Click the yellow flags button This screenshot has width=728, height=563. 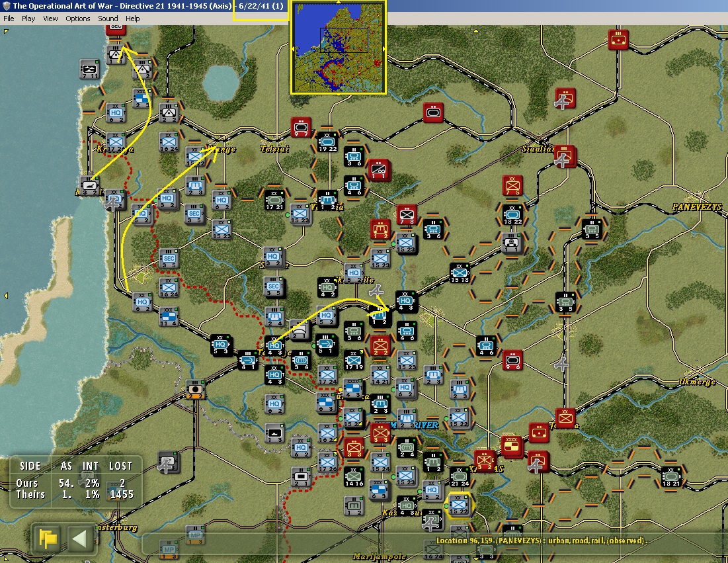coord(47,539)
